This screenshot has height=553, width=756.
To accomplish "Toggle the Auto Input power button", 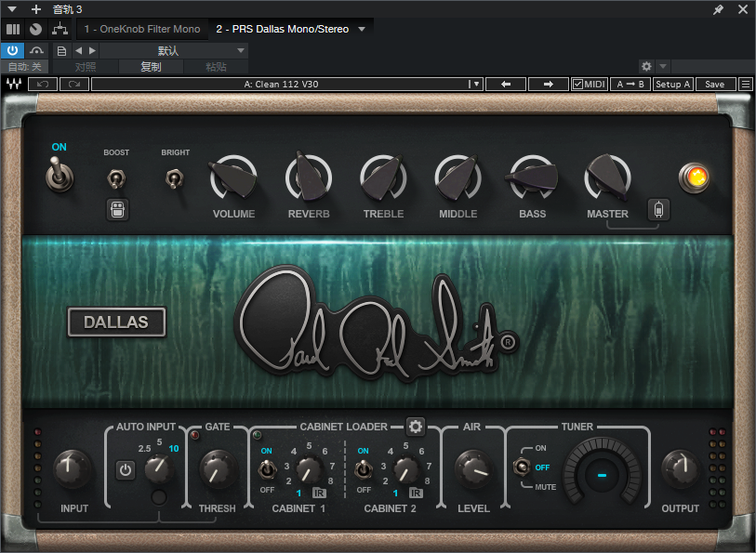I will (x=126, y=469).
